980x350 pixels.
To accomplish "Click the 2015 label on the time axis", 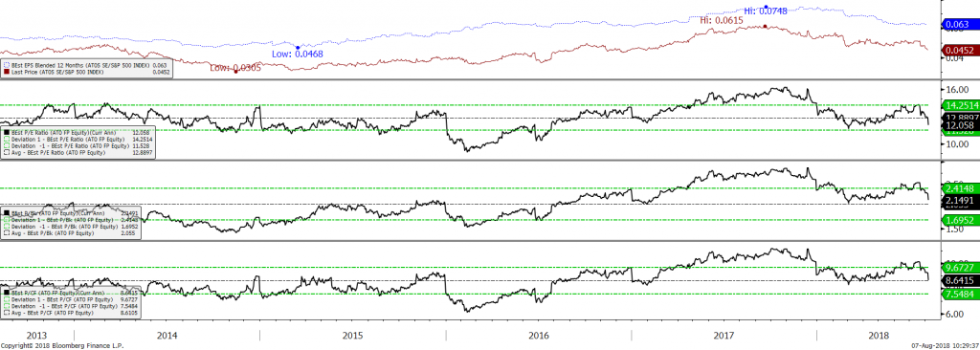I will point(352,336).
